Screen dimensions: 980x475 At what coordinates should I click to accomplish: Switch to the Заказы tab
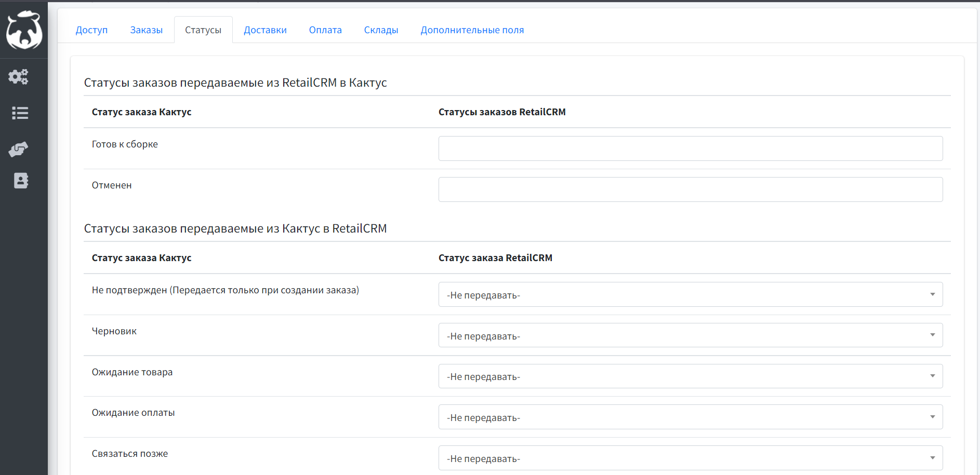[x=147, y=30]
